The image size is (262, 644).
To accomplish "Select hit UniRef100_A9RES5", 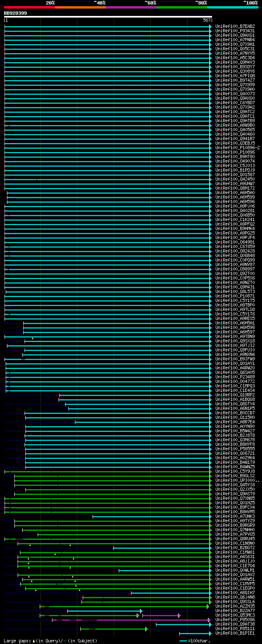I will [235, 319].
